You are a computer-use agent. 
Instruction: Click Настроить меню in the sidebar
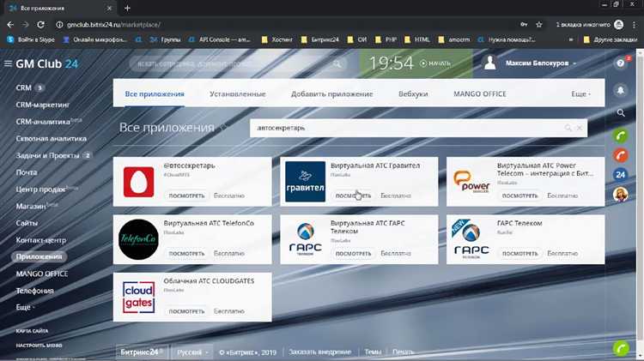39,346
